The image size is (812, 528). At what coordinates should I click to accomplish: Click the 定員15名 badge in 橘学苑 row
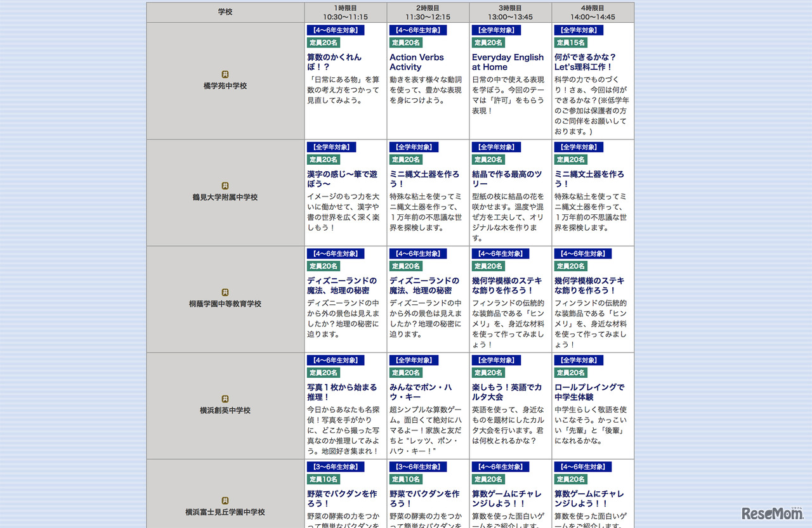(x=571, y=42)
